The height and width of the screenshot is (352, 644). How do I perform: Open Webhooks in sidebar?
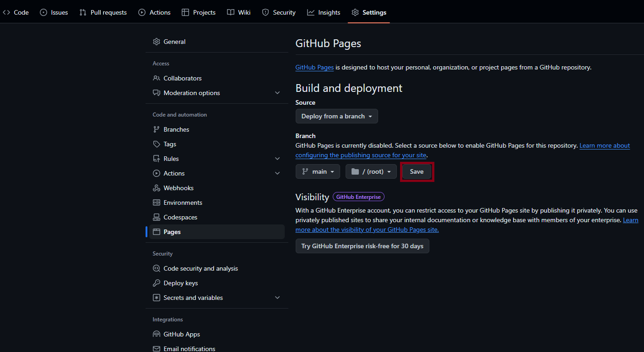point(217,188)
